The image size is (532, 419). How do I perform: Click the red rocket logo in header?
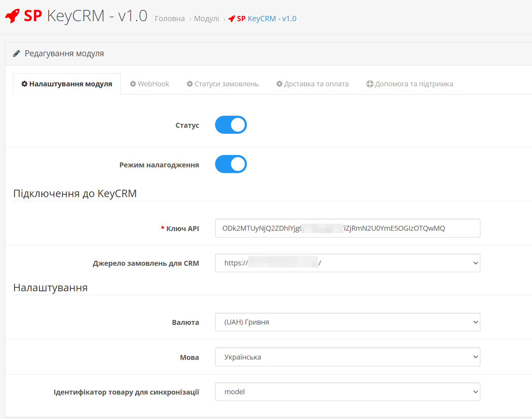[x=13, y=16]
